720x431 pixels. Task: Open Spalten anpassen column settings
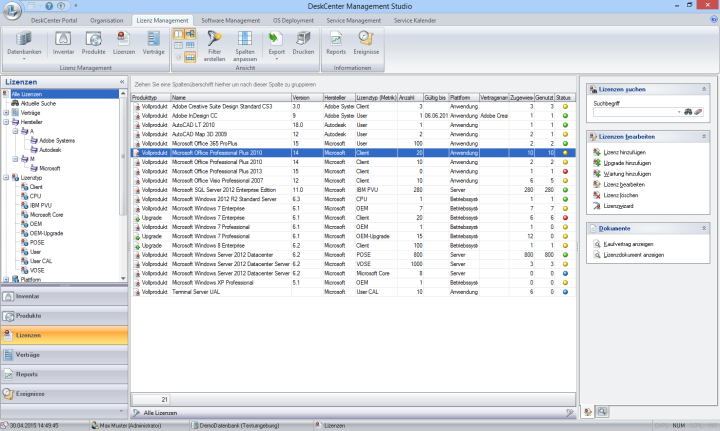click(x=246, y=43)
